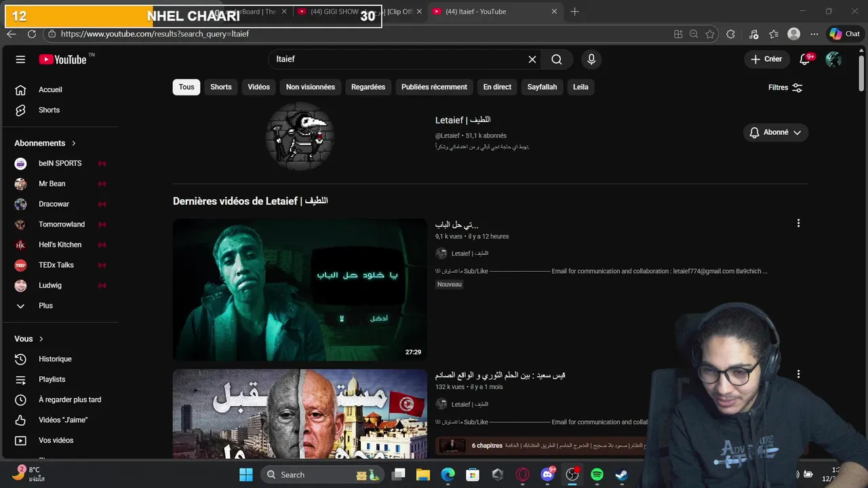Expand the Abonné subscription dropdown
868x488 pixels.
coord(776,132)
